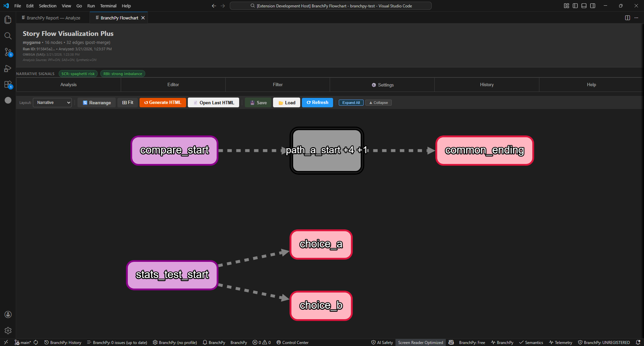Open the Extensions view icon
The width and height of the screenshot is (644, 346).
(8, 84)
